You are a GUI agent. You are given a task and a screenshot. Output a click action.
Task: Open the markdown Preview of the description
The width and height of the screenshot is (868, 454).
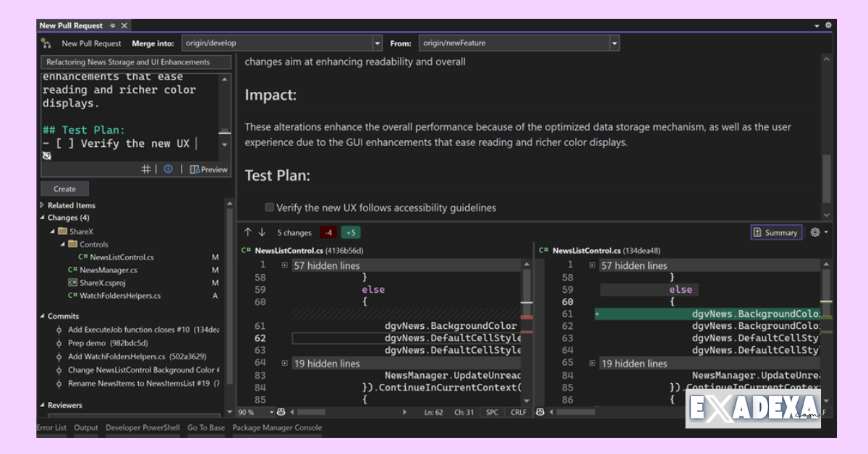click(x=208, y=169)
